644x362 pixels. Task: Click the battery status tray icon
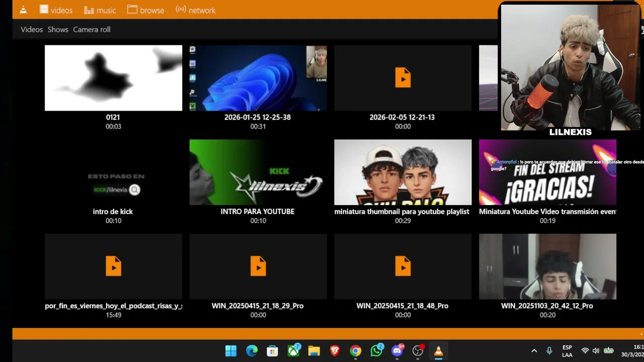point(608,351)
